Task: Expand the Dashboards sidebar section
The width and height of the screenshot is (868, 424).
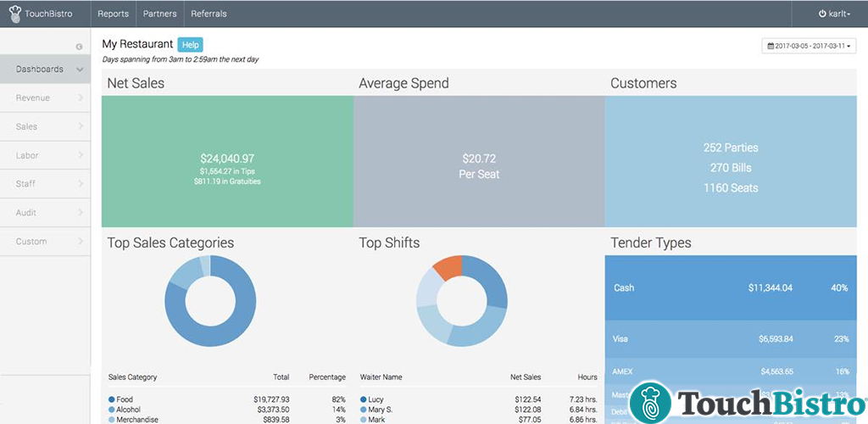Action: (x=45, y=70)
